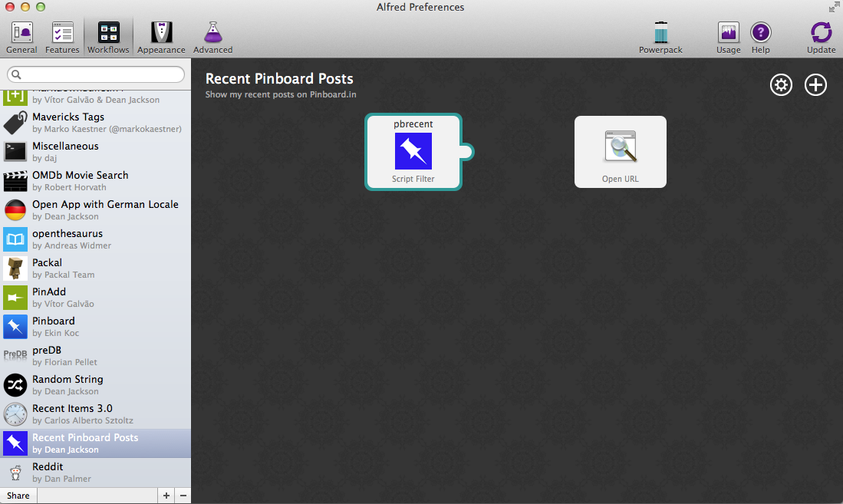843x504 pixels.
Task: Open the Appearance tab
Action: coord(161,38)
